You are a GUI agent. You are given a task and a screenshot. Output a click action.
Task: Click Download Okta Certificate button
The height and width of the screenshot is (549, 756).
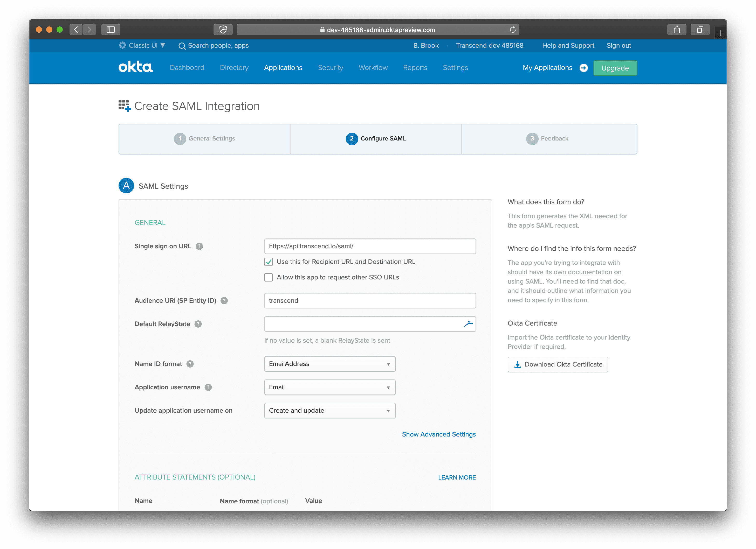(x=558, y=364)
